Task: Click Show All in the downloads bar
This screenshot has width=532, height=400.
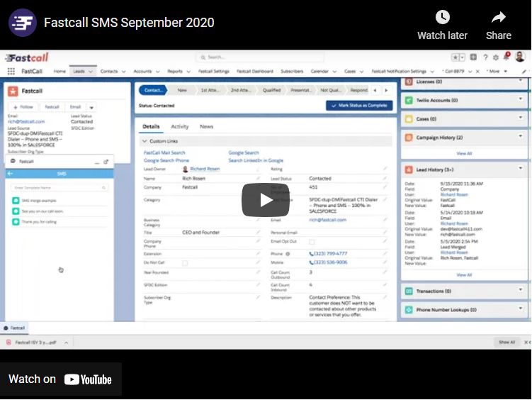Action: 506,343
